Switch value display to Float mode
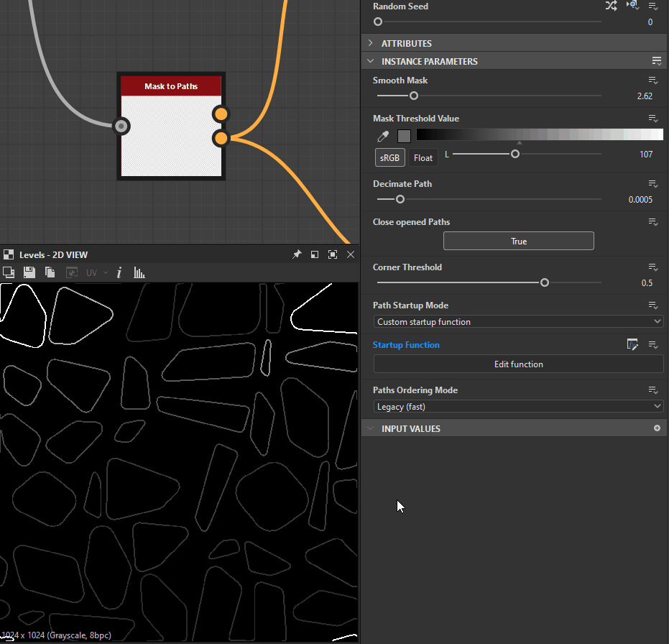The width and height of the screenshot is (669, 644). click(x=423, y=157)
